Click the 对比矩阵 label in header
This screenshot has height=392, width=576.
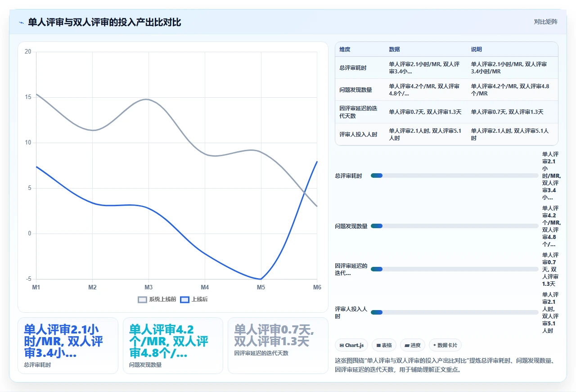pos(545,22)
